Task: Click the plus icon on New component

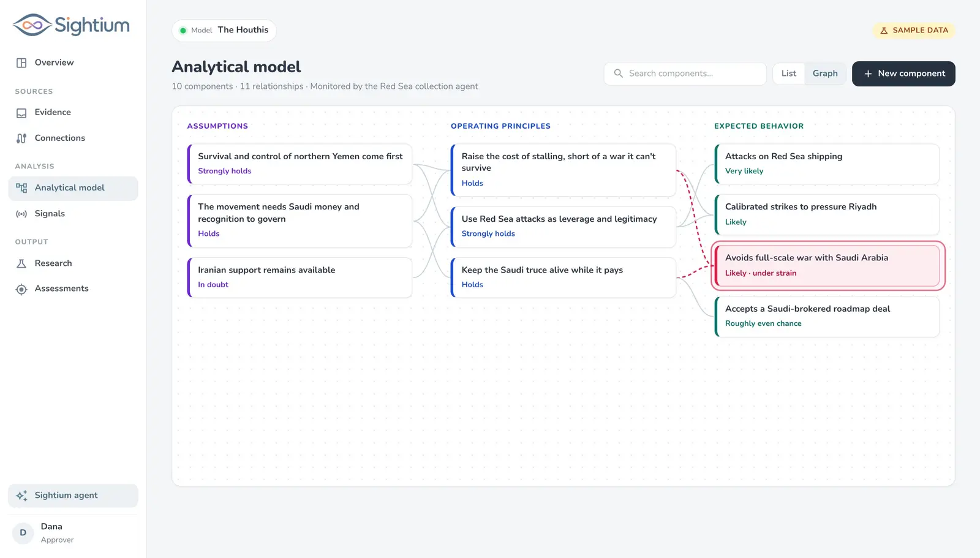Action: coord(868,74)
